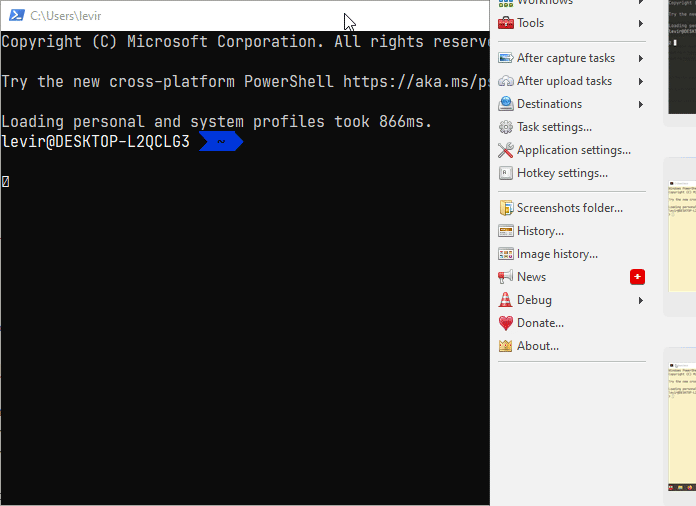
Task: Open the History menu entry
Action: (572, 231)
